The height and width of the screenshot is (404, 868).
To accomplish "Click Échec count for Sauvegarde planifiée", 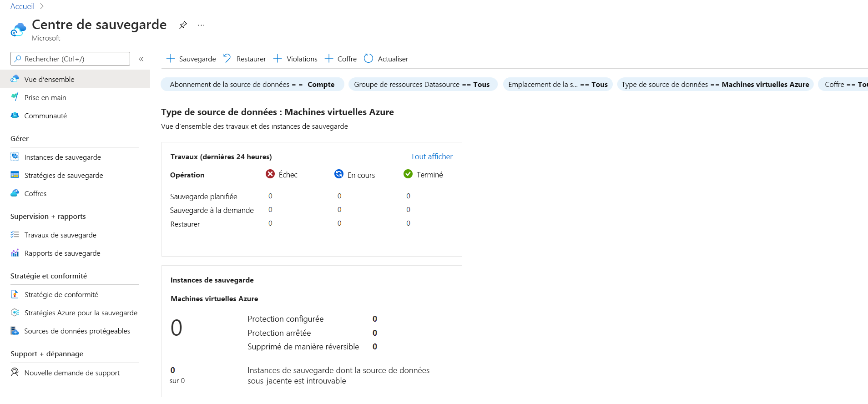I will click(x=270, y=196).
